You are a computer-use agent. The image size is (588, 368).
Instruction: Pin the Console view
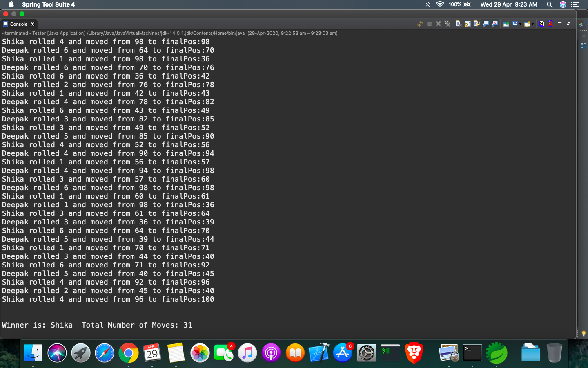(507, 24)
